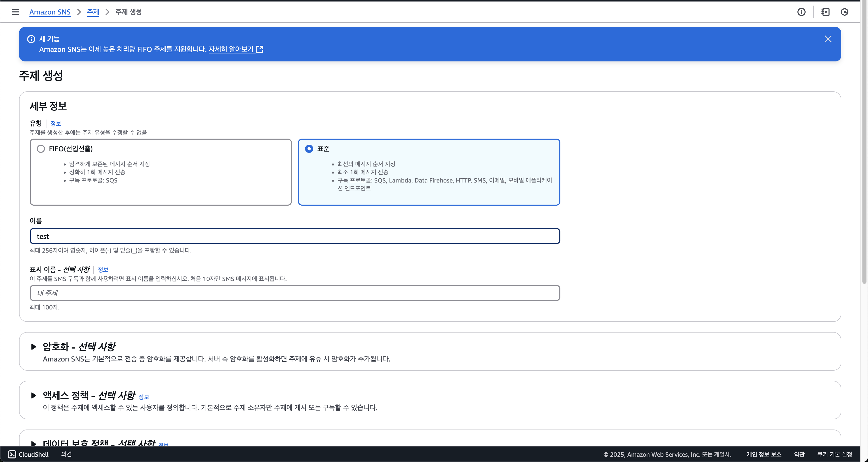Click the 이름 input containing test
This screenshot has width=868, height=462.
click(x=294, y=236)
